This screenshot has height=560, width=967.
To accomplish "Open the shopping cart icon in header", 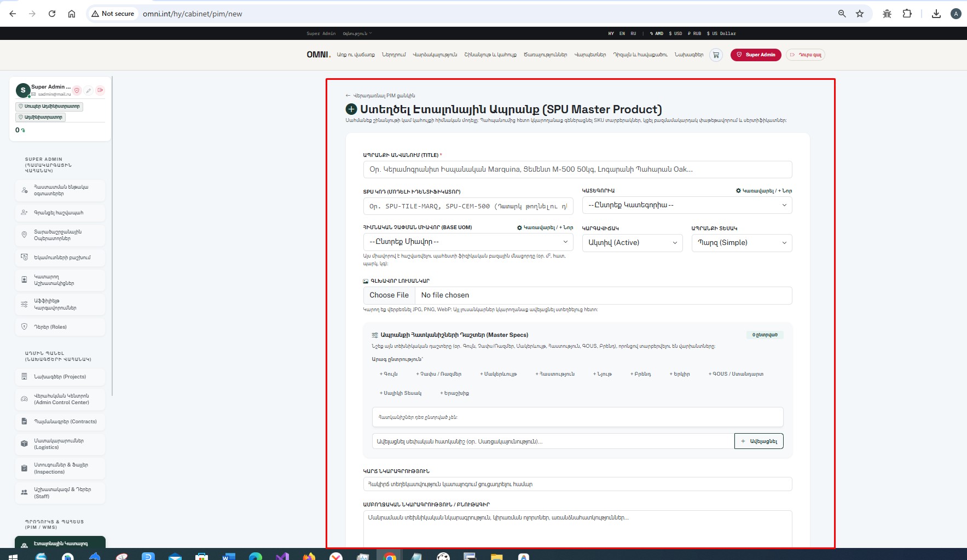I will pos(716,55).
